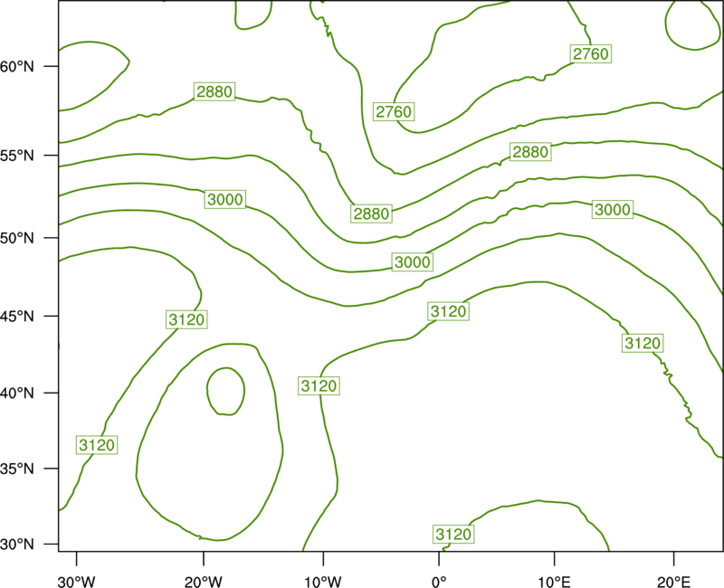Click the 3120 label near 10°W at 40°N
This screenshot has height=588, width=724.
319,385
